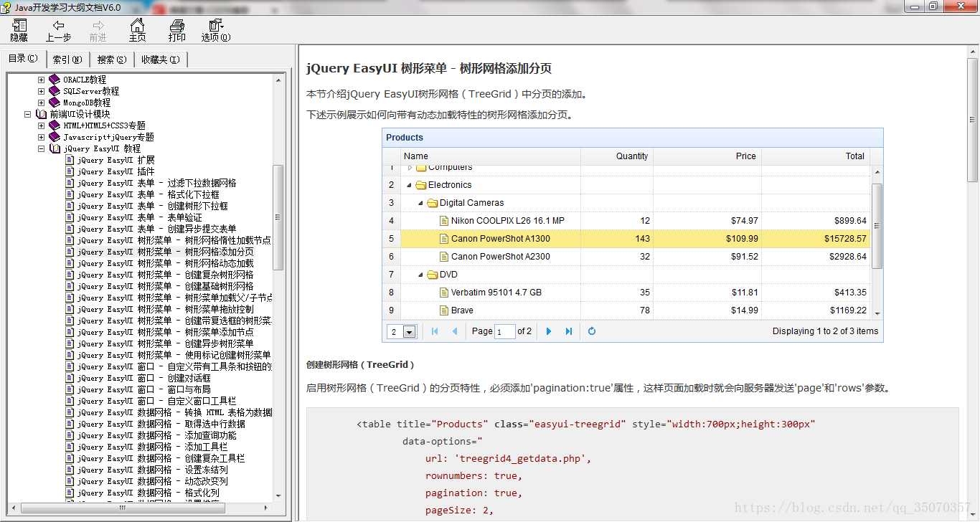Click the Price column header
The width and height of the screenshot is (980, 522).
(x=707, y=156)
